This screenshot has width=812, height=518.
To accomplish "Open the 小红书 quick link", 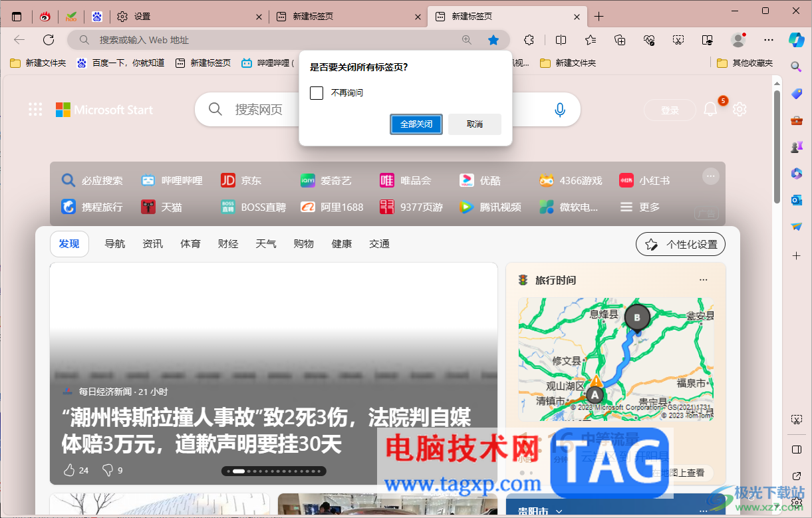I will tap(644, 180).
